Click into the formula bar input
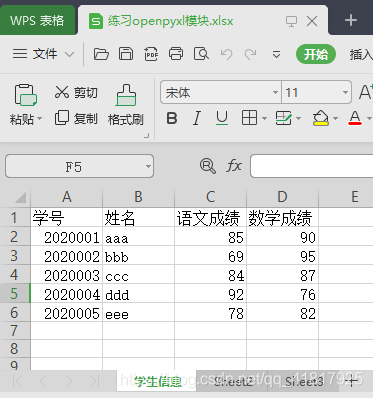The image size is (373, 398). pyautogui.click(x=312, y=166)
